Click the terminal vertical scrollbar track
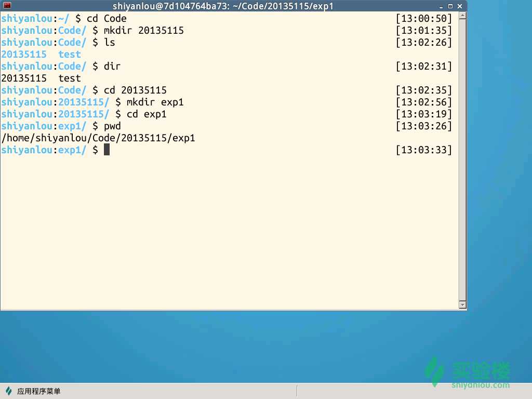Viewport: 532px width, 399px height. (x=462, y=160)
